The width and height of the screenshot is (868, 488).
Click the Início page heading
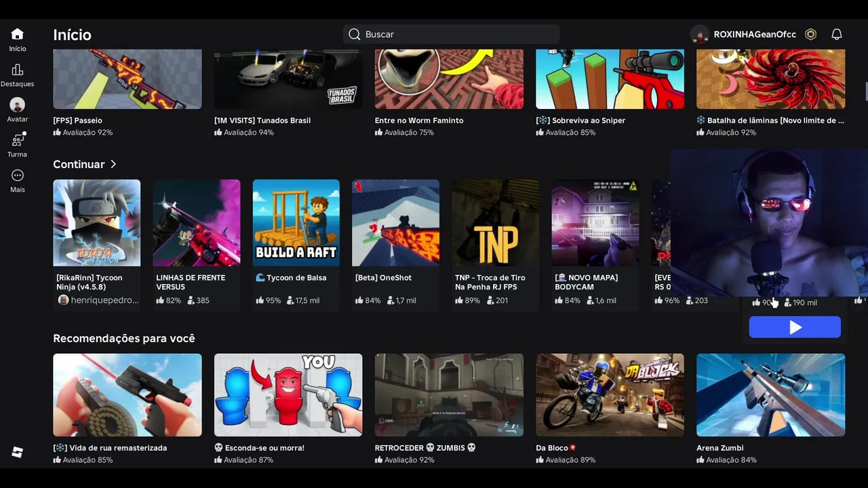(x=72, y=35)
